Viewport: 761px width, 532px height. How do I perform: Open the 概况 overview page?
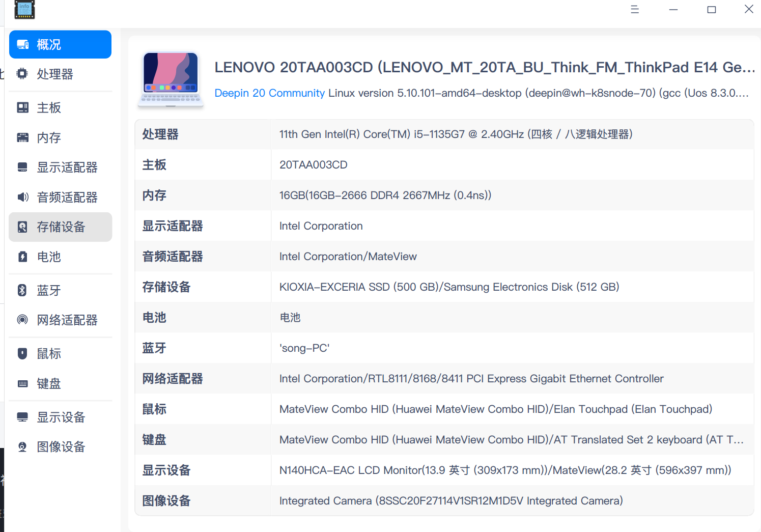pos(60,45)
